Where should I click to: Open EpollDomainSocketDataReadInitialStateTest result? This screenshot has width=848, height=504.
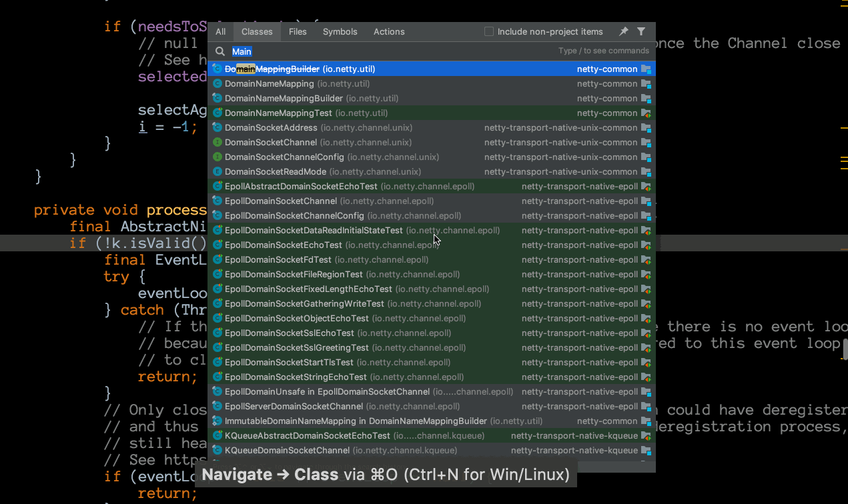432,230
